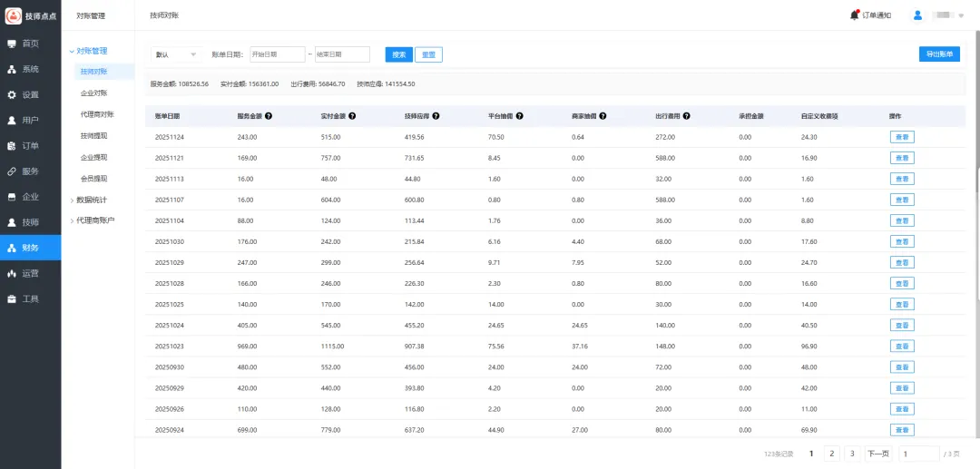This screenshot has height=469, width=980.
Task: Click the 订单 sidebar icon
Action: (12, 145)
